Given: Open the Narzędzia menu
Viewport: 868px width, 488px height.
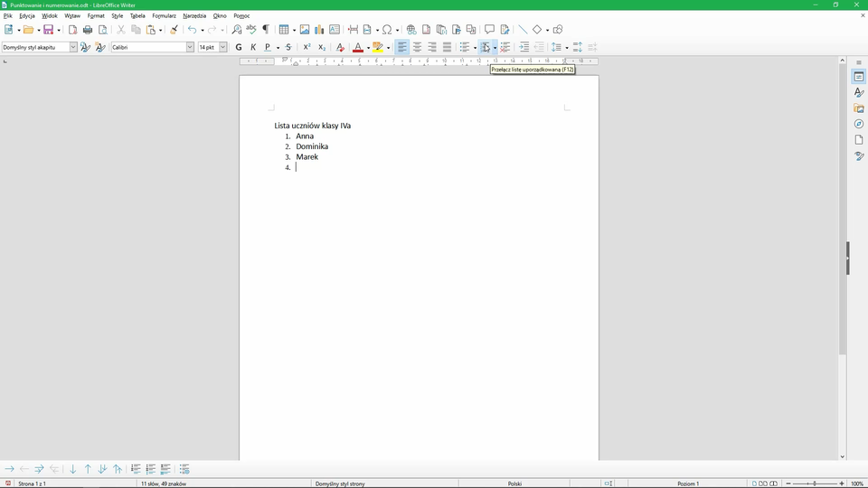Looking at the screenshot, I should [194, 15].
